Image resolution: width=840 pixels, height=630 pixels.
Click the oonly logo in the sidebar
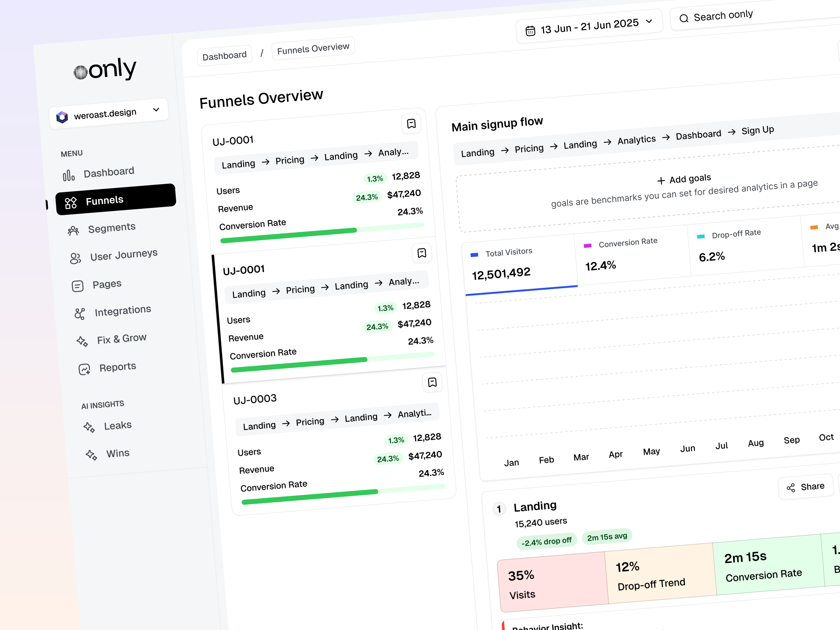pyautogui.click(x=105, y=70)
